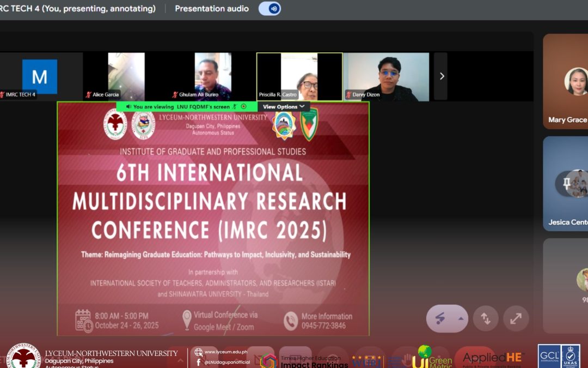Screen dimensions: 588x368
Task: Click IMRC TECH 4 avatar tile
Action: (40, 76)
